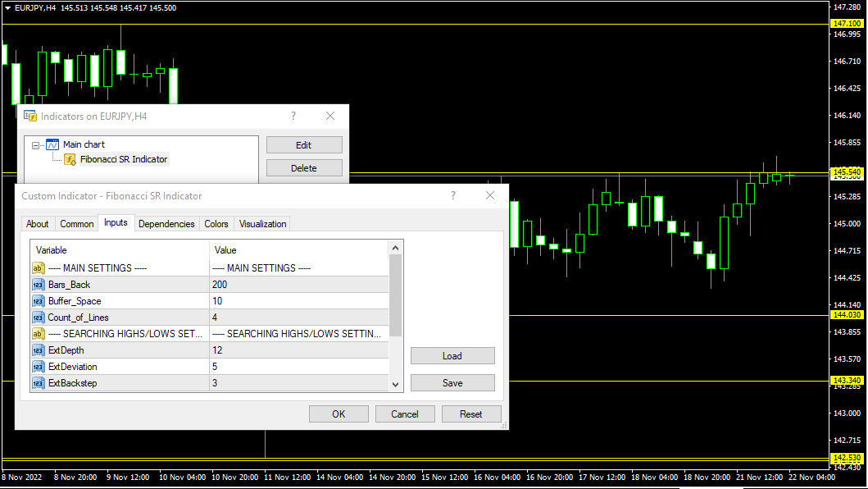Open the Visualization tab
The width and height of the screenshot is (868, 489).
coord(262,224)
